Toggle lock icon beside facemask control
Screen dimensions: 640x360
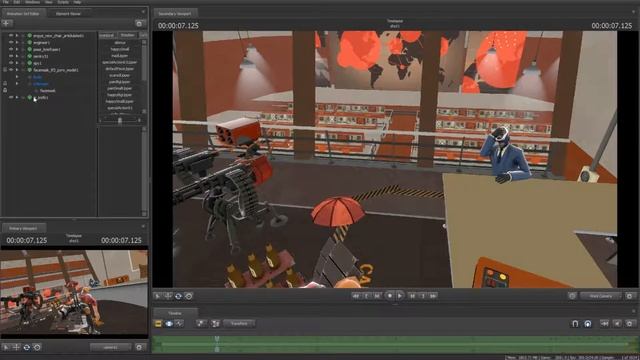5,91
